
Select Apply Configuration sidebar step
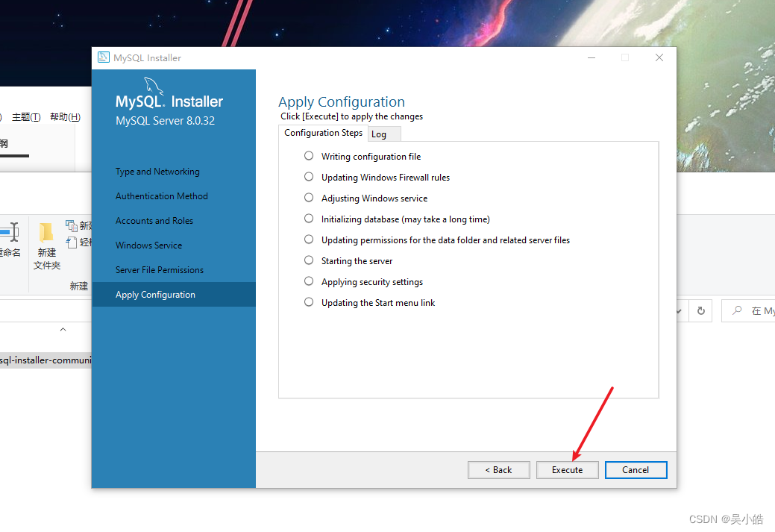(174, 295)
